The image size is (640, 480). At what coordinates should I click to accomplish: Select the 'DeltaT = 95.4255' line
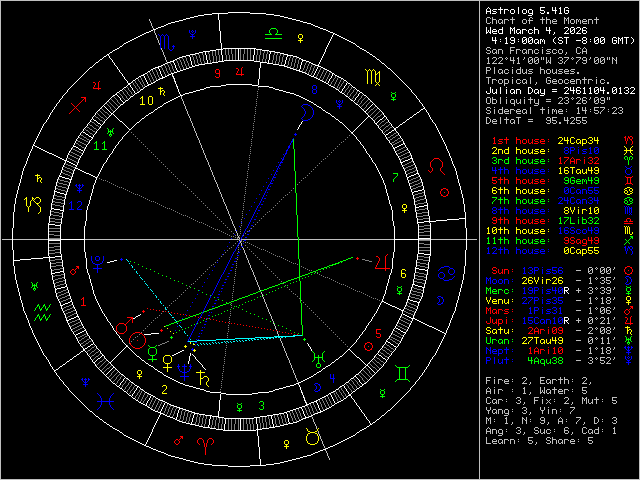pos(536,121)
